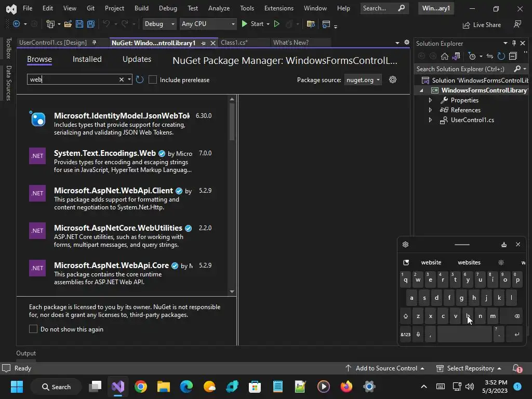Toggle the Shift key on touch keyboard
The image size is (532, 399).
[x=405, y=316]
